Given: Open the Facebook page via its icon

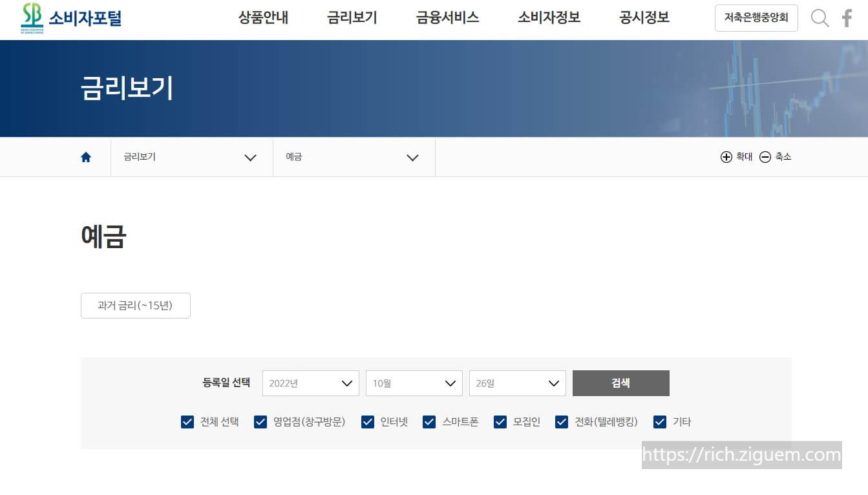Looking at the screenshot, I should (847, 18).
